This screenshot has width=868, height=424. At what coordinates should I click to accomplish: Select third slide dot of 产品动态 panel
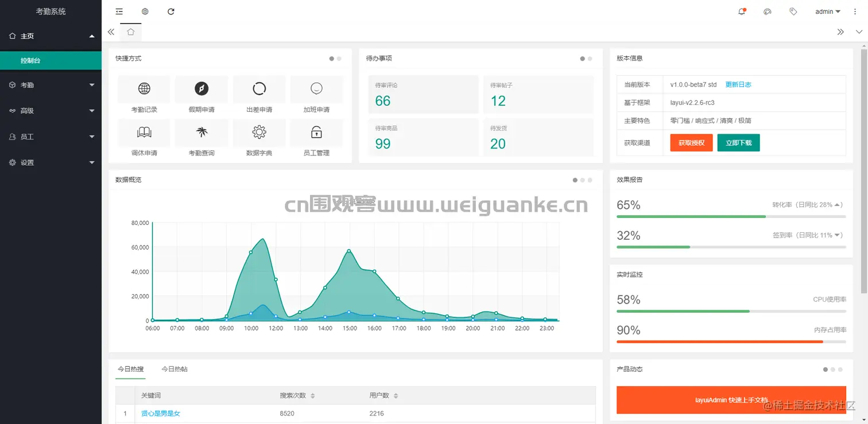[x=840, y=369]
